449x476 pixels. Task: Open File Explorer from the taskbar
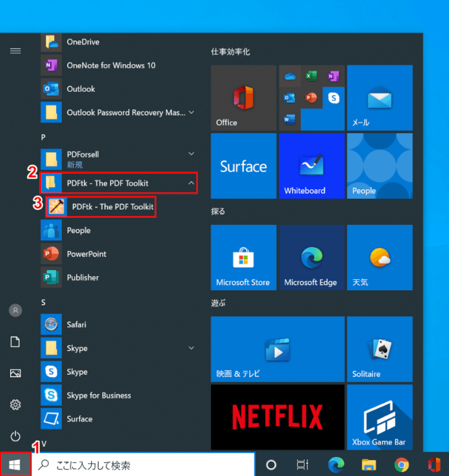369,465
